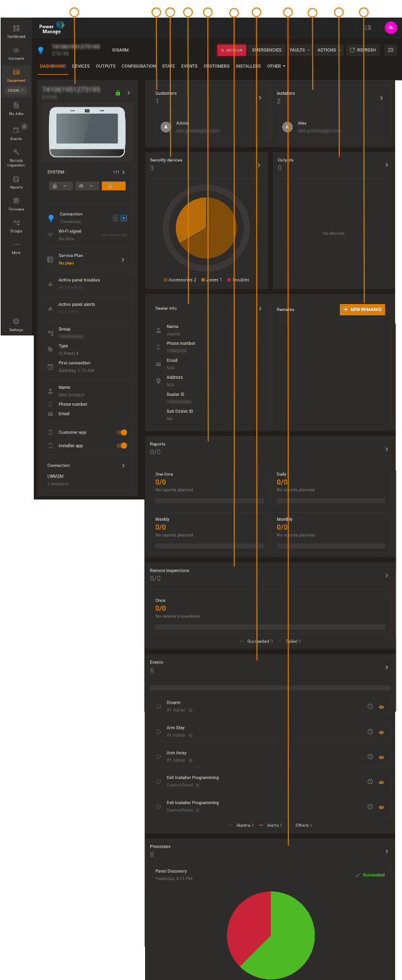Click the blue W connection badge
This screenshot has width=402, height=980.
(x=124, y=218)
